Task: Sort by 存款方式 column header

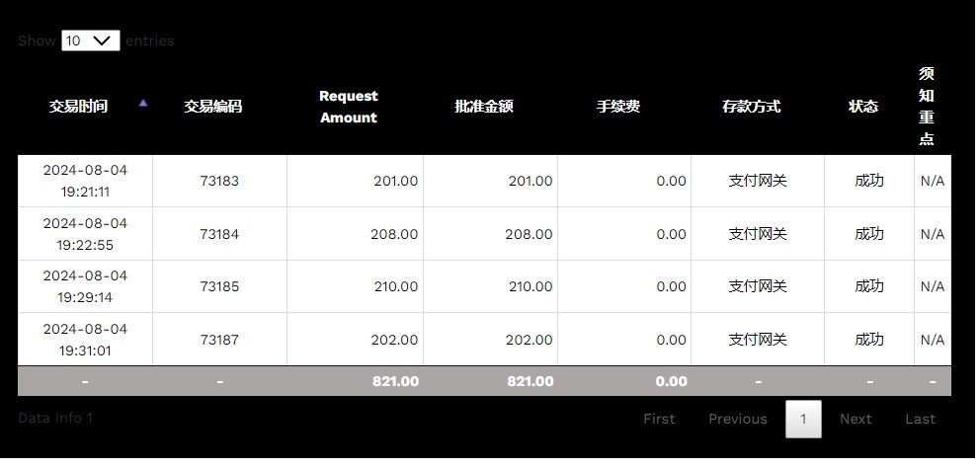Action: click(751, 107)
